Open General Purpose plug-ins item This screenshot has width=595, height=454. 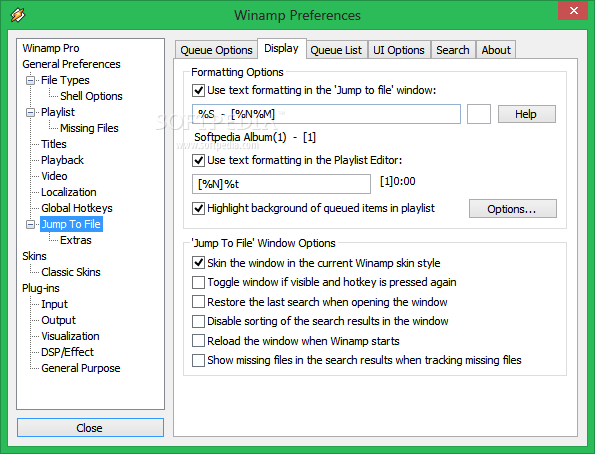[x=81, y=368]
